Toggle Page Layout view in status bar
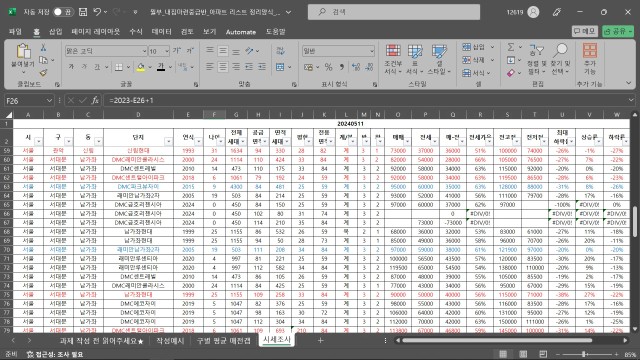This screenshot has height=360, width=640. coord(523,354)
